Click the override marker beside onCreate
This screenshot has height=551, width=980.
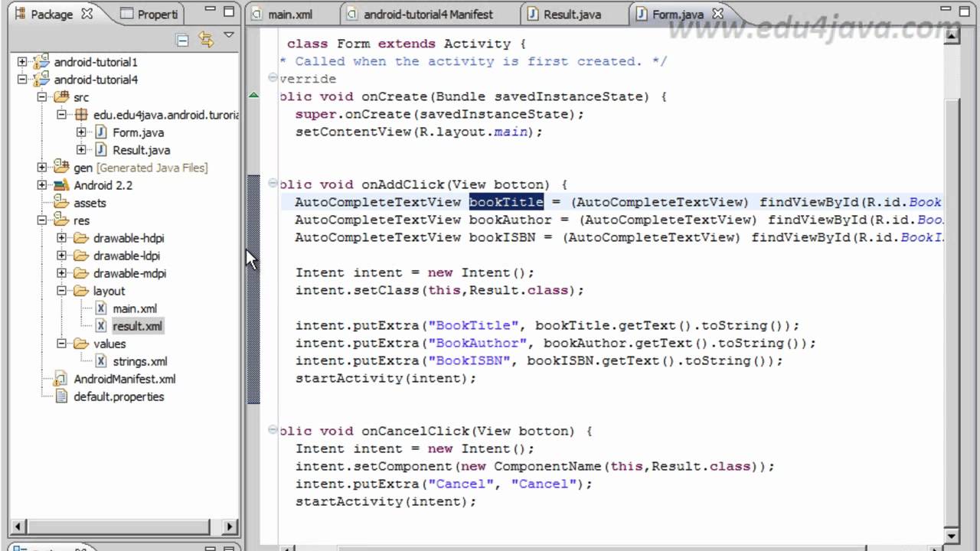pos(253,96)
